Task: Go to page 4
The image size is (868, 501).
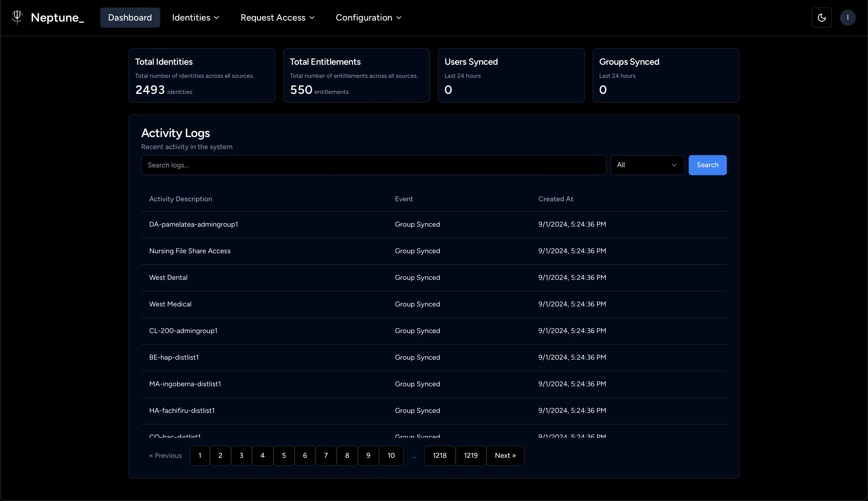Action: tap(263, 456)
